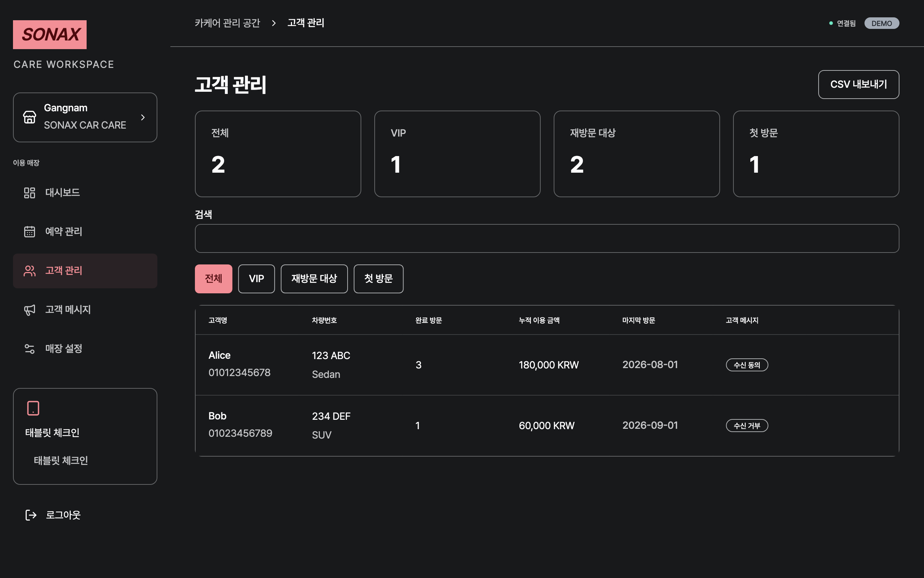Select the 재방문 대상 filter tab

(x=314, y=279)
